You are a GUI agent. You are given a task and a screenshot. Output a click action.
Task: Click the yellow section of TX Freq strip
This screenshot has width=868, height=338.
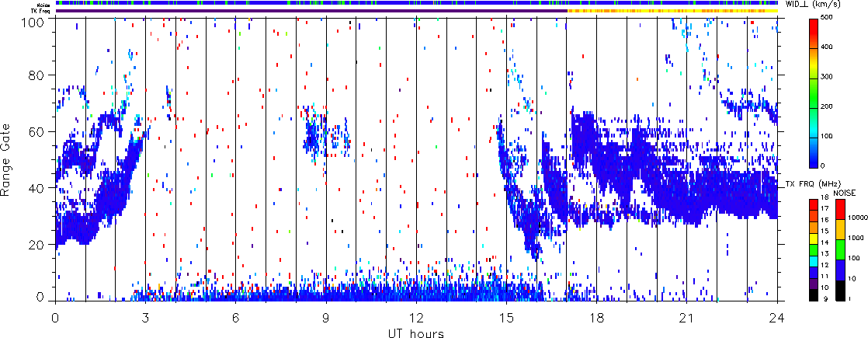point(672,11)
